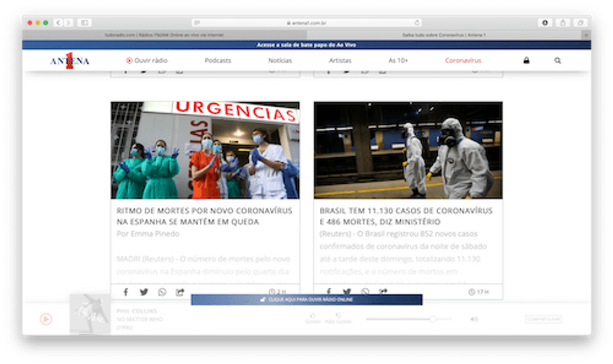
Task: Like the song with Gostei thumbs-up
Action: [x=313, y=318]
